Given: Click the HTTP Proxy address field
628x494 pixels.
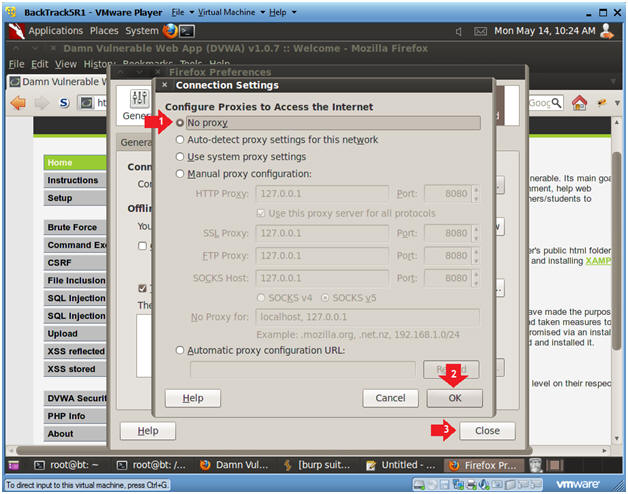Looking at the screenshot, I should click(322, 194).
